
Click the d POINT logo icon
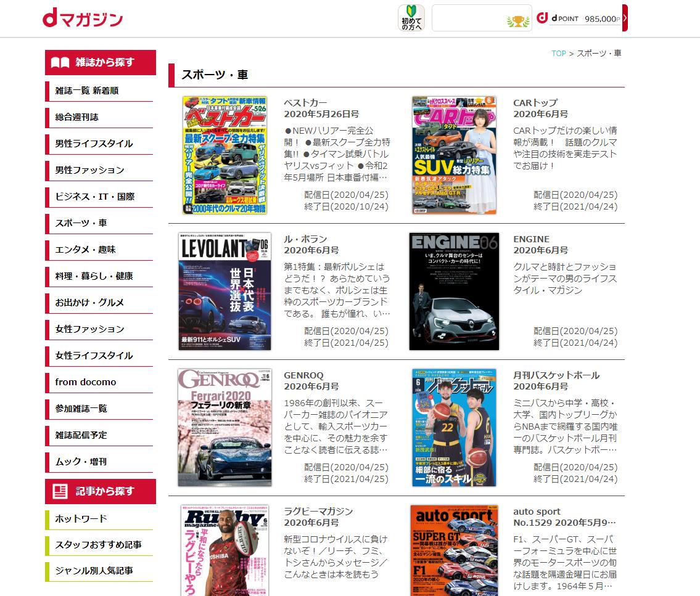(542, 18)
